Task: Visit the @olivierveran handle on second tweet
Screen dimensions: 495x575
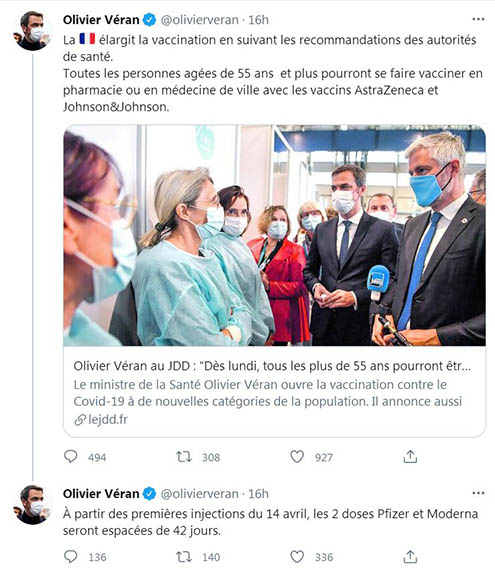Action: pos(199,494)
